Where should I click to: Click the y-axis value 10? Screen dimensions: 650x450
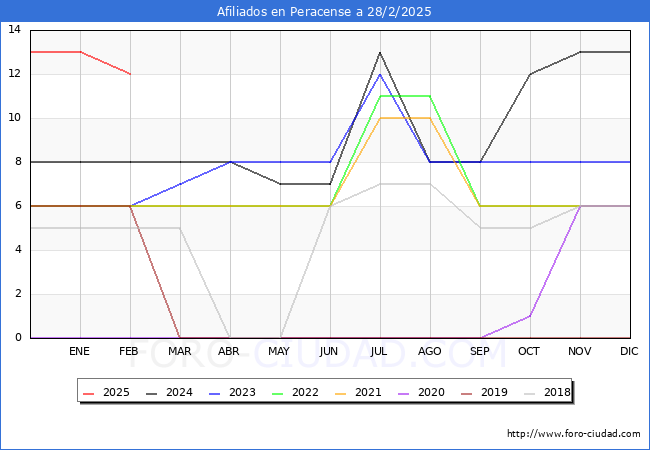click(x=15, y=118)
